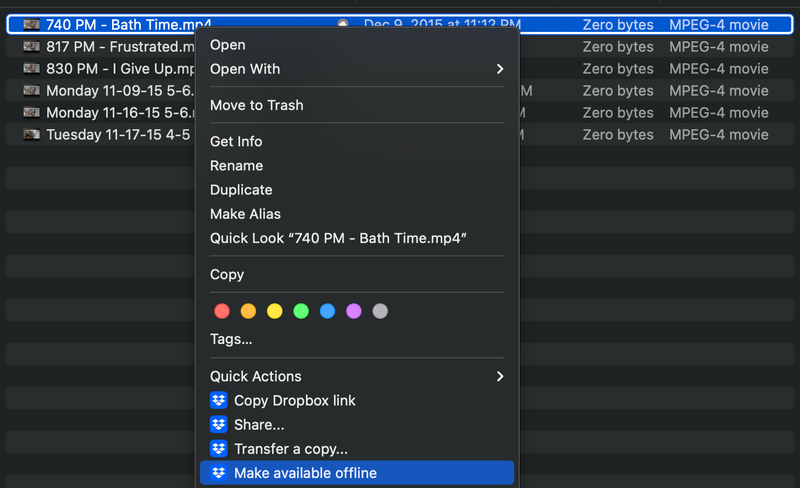The image size is (800, 488).
Task: Click Dropbox icon next to Share...
Action: coord(218,425)
